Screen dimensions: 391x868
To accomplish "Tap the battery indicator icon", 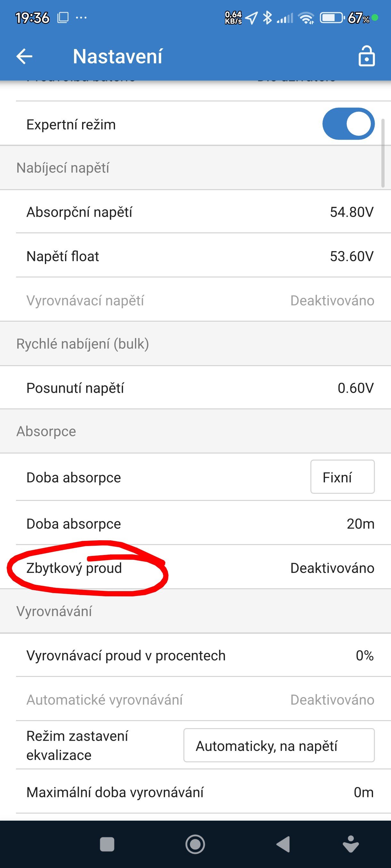I will pyautogui.click(x=332, y=18).
